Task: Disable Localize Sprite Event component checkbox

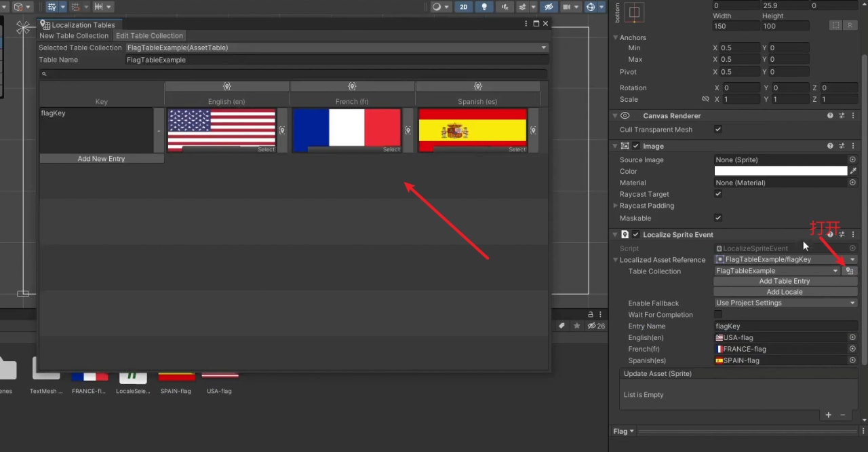Action: [x=636, y=234]
